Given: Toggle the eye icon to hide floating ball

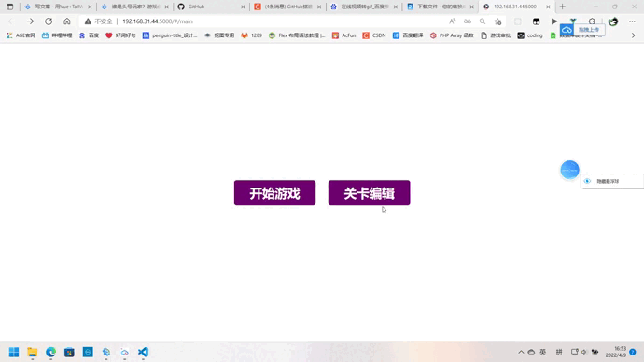Looking at the screenshot, I should (x=587, y=181).
